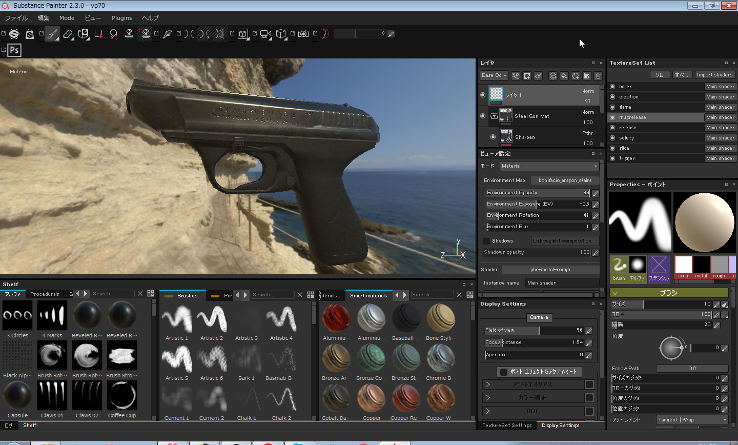Viewport: 738px width, 445px height.
Task: Select the coffee cup alpha
Action: point(122,395)
